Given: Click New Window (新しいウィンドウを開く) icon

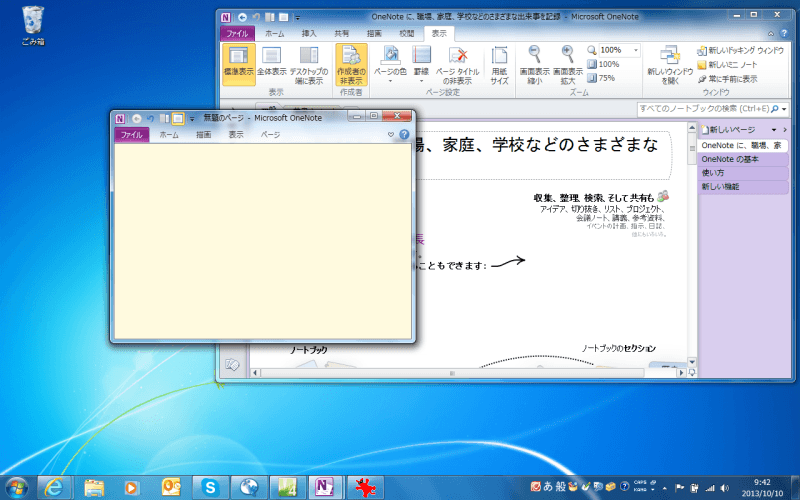Looking at the screenshot, I should click(670, 64).
